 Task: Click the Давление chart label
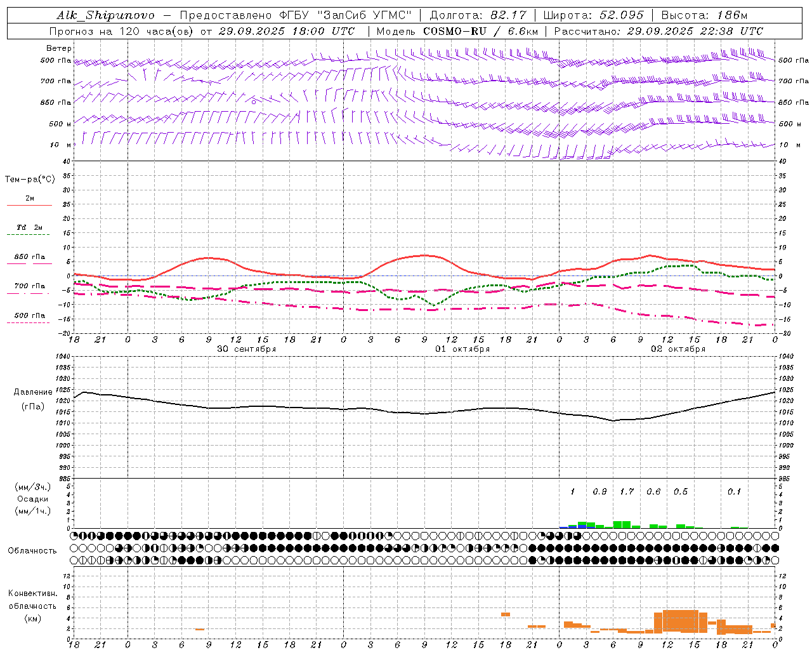(x=33, y=392)
